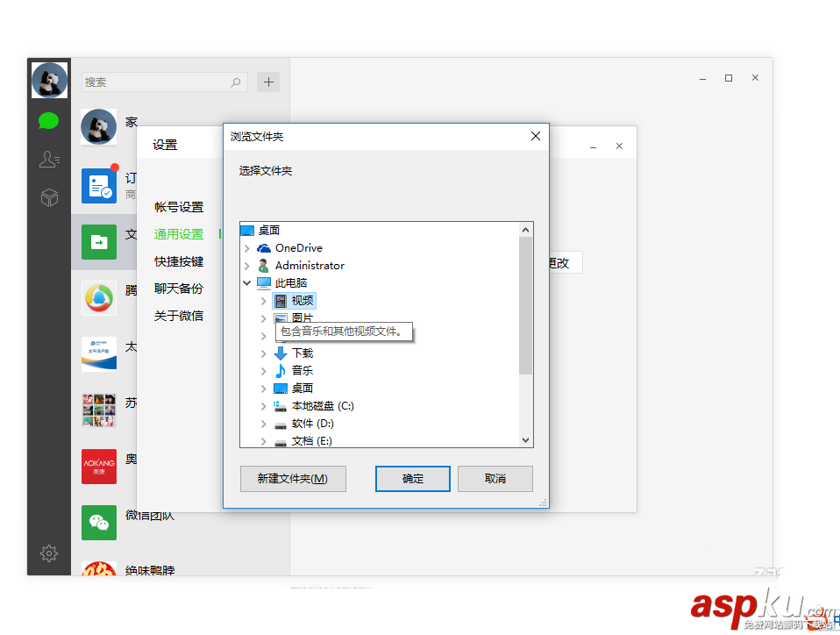Image resolution: width=840 pixels, height=635 pixels.
Task: Click inside the 搜索 search field
Action: tap(158, 81)
